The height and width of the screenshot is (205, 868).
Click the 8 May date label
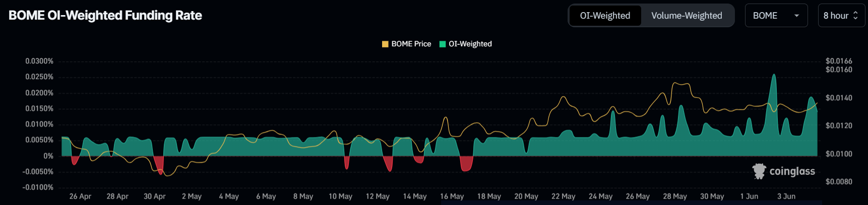coord(303,196)
